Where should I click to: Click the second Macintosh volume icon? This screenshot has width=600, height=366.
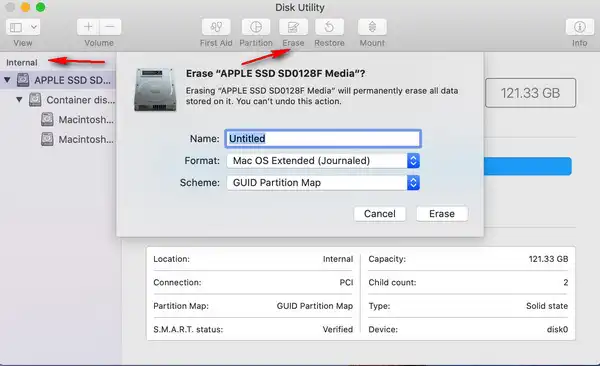[47, 139]
